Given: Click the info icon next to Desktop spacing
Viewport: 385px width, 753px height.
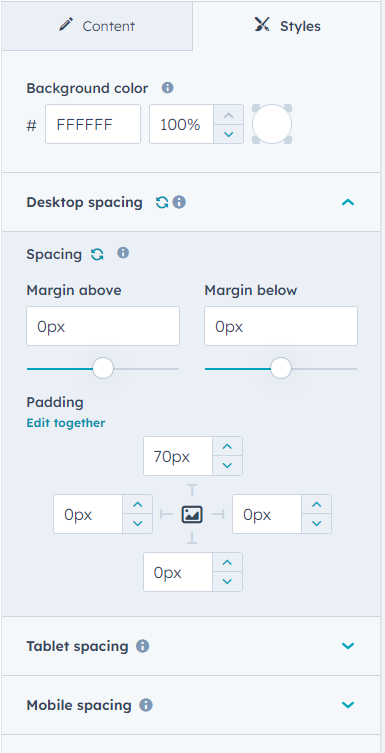Looking at the screenshot, I should [x=179, y=203].
